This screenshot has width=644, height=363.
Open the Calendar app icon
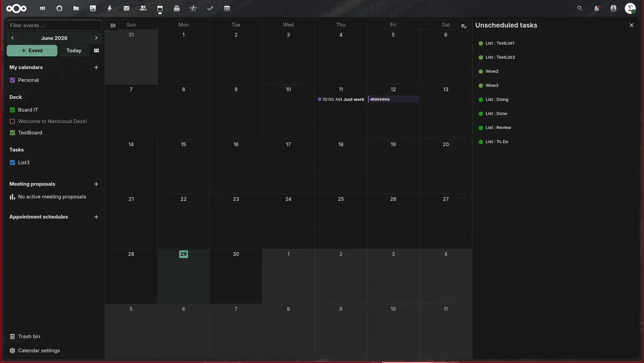pos(160,8)
